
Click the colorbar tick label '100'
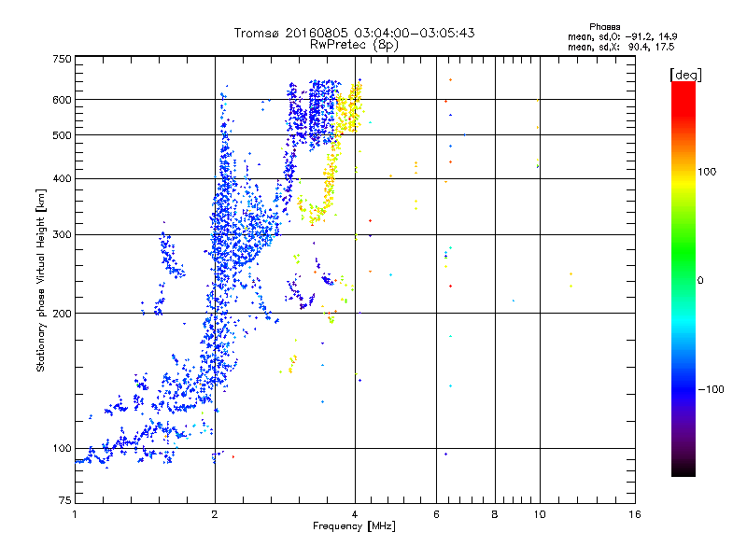[x=707, y=172]
